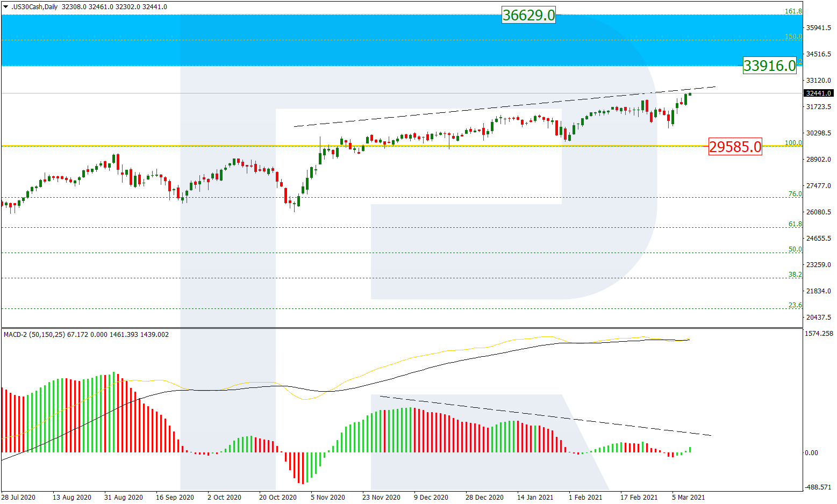Select the 23 Nov 2020 date label
The height and width of the screenshot is (504, 837).
(x=381, y=498)
